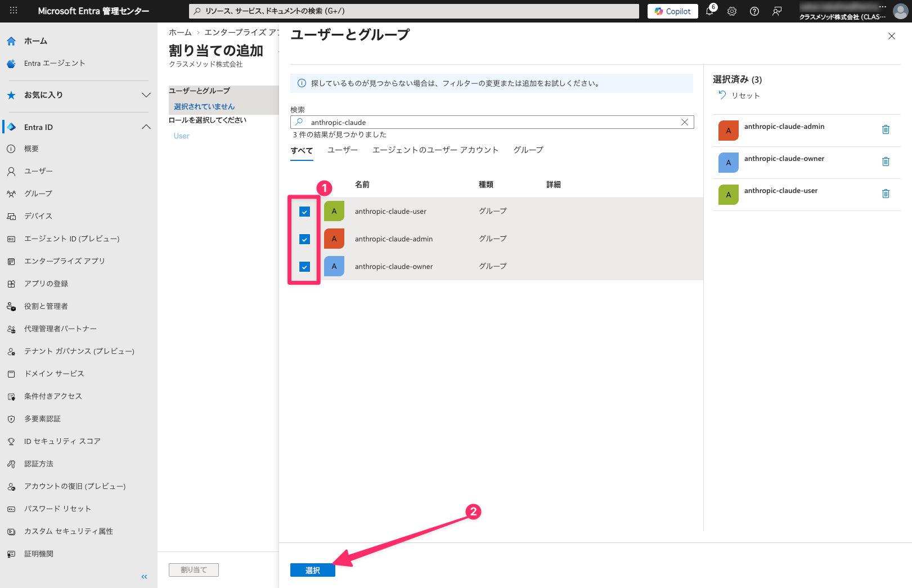912x588 pixels.
Task: Toggle the anthropic-claude-owner checkbox
Action: (304, 267)
